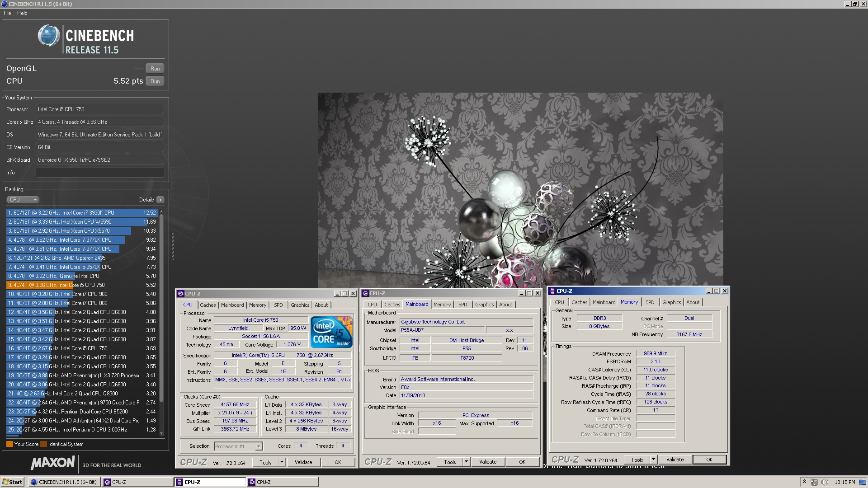This screenshot has width=868, height=488.
Task: Run the OpenGL benchmark
Action: click(155, 69)
